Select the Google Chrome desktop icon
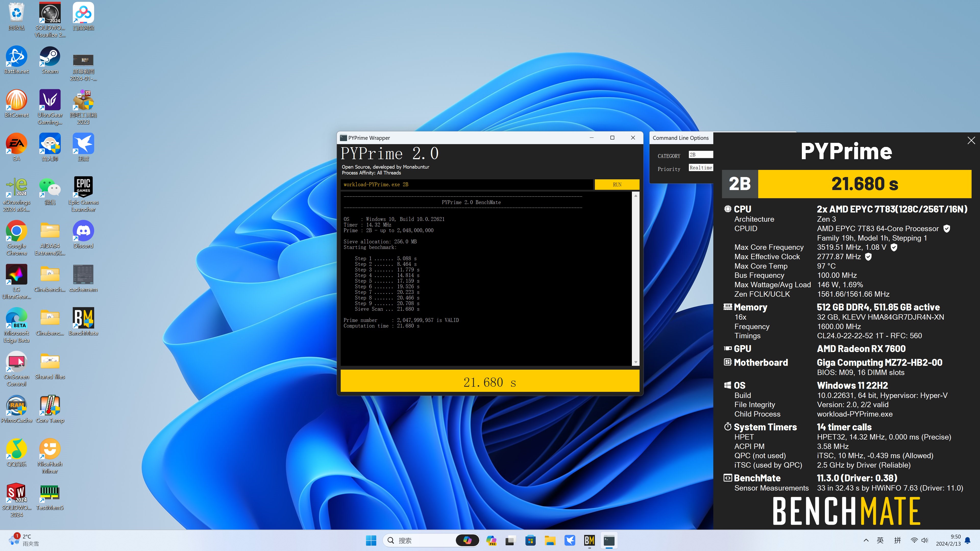Screen dimensions: 980x551 coord(16,238)
